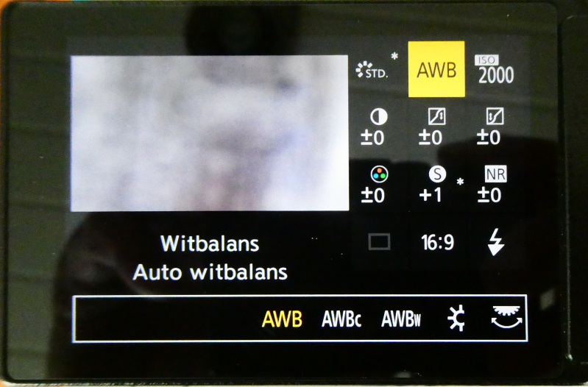Open the NR noise reduction setting
Viewport: 588px width, 387px height.
click(495, 174)
